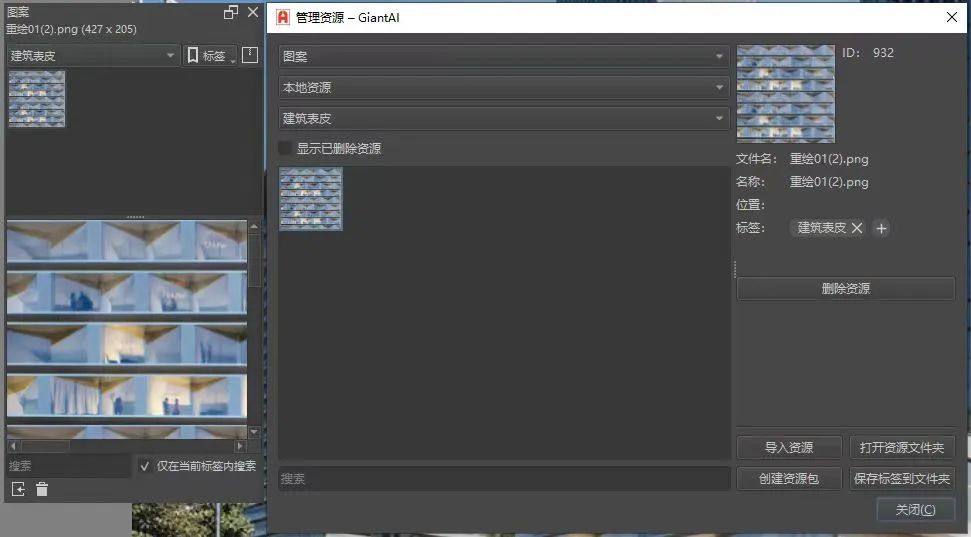Enable 显示已删除资源 checkbox
Screen dimensions: 971x537
(286, 148)
